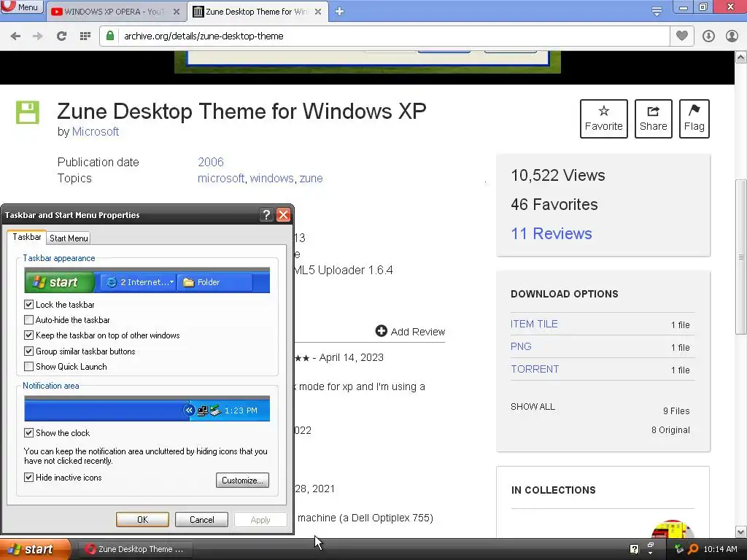Bookmark page with the heart icon
This screenshot has width=747, height=560.
click(x=682, y=36)
